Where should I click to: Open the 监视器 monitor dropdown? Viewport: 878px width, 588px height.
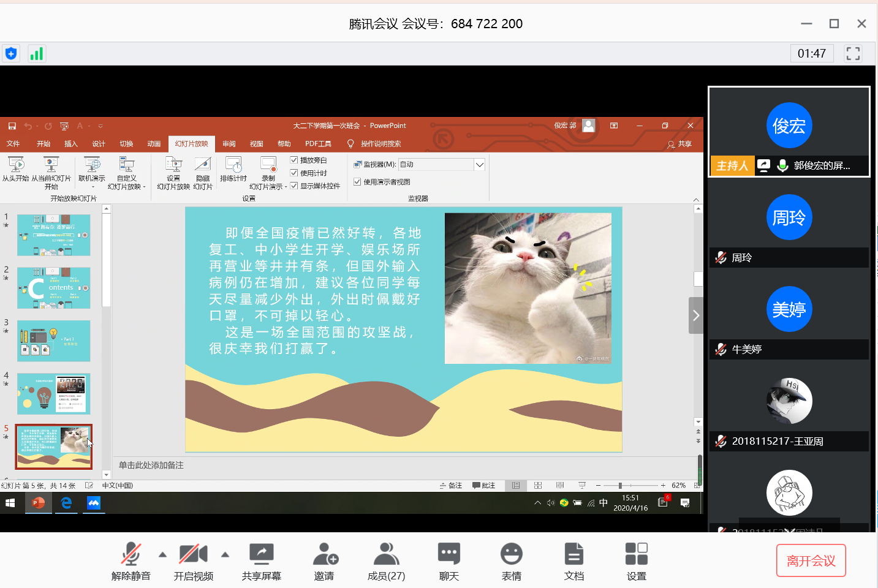click(x=480, y=164)
